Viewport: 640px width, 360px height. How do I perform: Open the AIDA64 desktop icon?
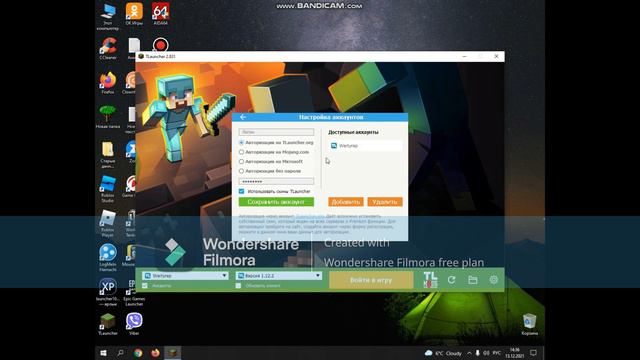160,14
